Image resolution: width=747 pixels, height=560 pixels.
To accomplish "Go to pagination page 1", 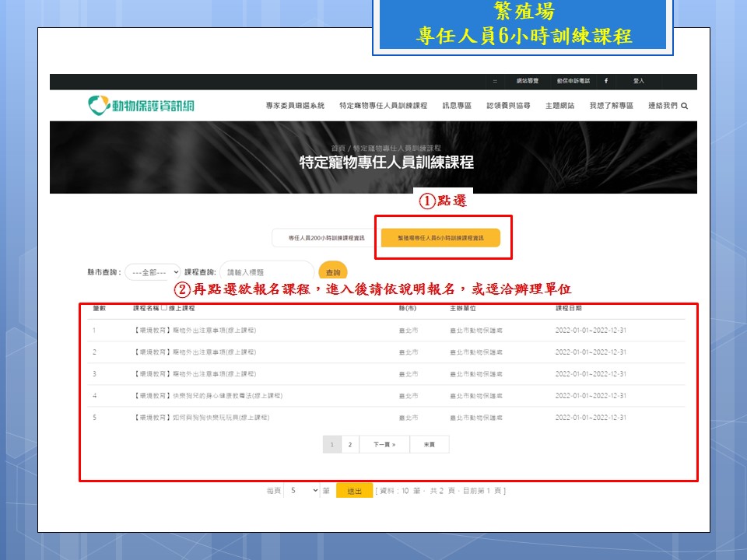I will [332, 444].
